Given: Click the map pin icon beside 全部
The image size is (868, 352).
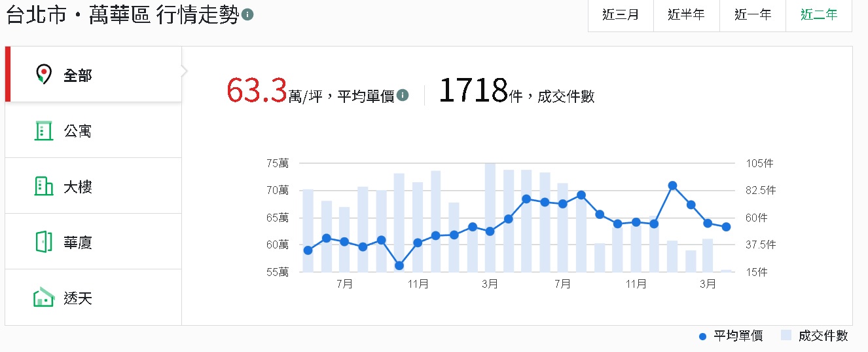Looking at the screenshot, I should tap(43, 75).
